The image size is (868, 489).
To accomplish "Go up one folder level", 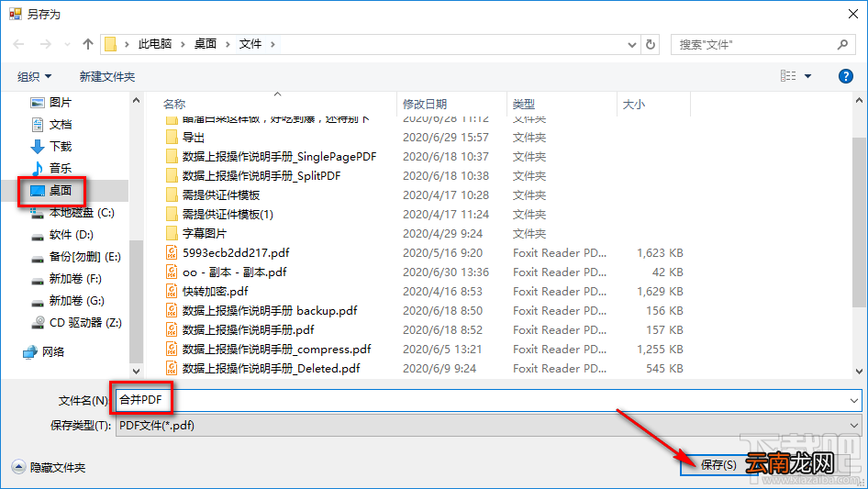I will [88, 44].
